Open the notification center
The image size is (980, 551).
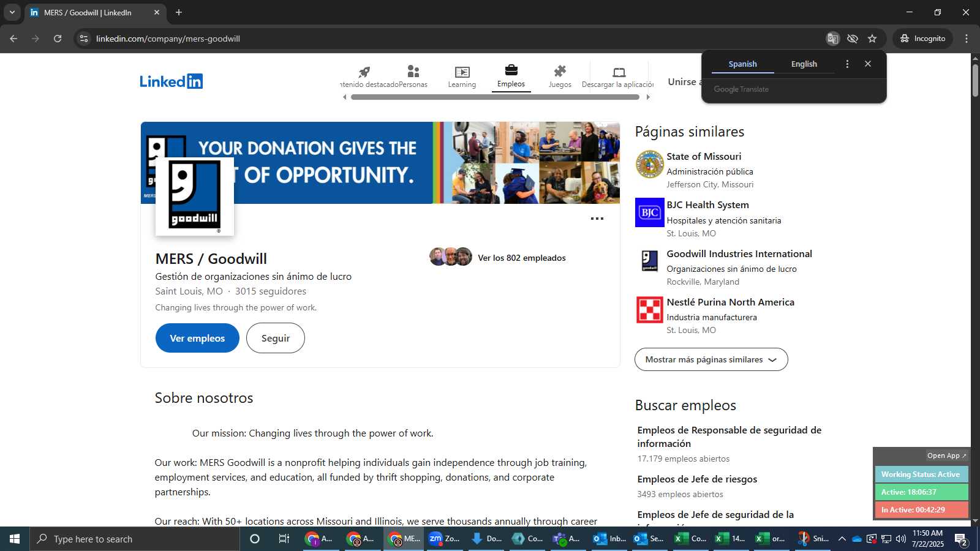pyautogui.click(x=961, y=539)
